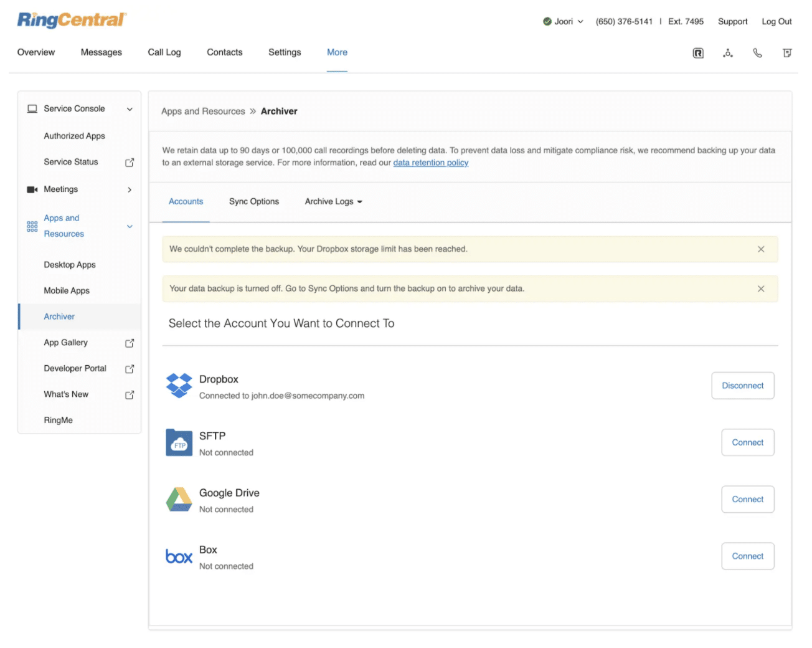812x648 pixels.
Task: Click external link icon beside Developer Portal
Action: point(130,369)
